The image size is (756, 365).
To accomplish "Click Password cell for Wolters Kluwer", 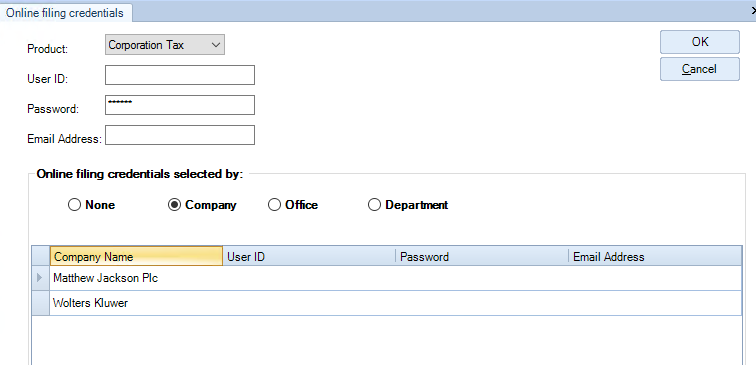I will point(482,303).
